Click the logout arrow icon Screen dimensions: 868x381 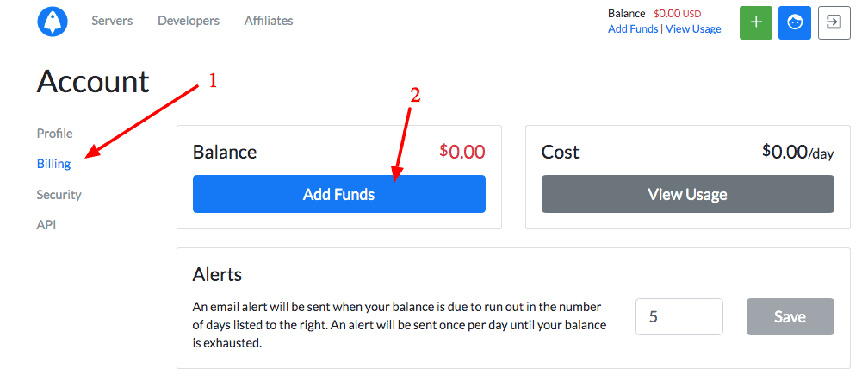click(834, 22)
